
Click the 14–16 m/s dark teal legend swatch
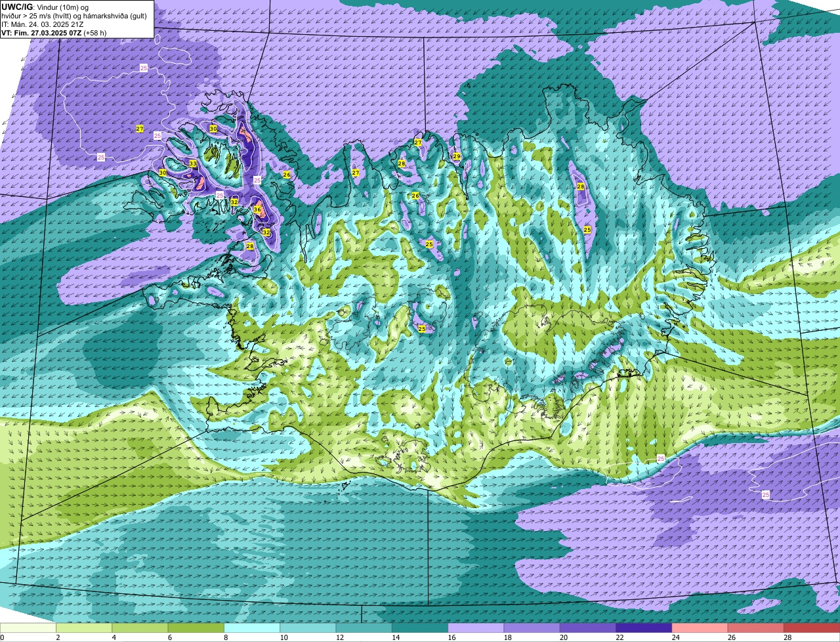pyautogui.click(x=420, y=628)
